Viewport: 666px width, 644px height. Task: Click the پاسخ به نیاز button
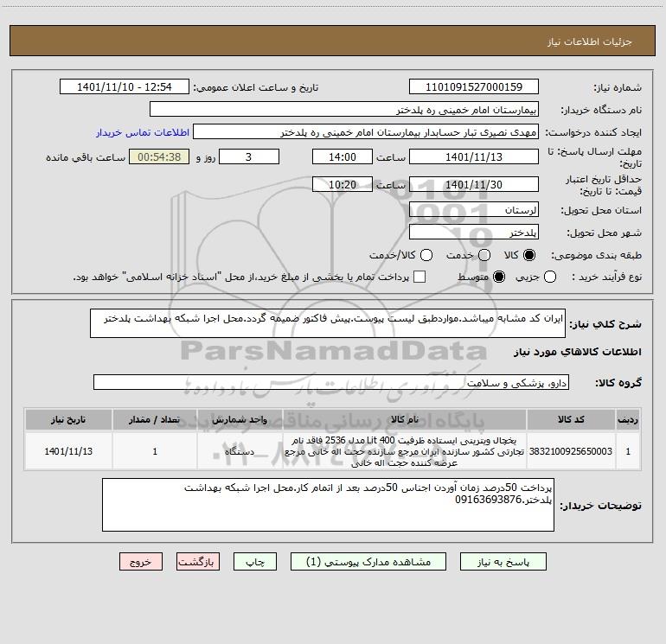click(503, 562)
